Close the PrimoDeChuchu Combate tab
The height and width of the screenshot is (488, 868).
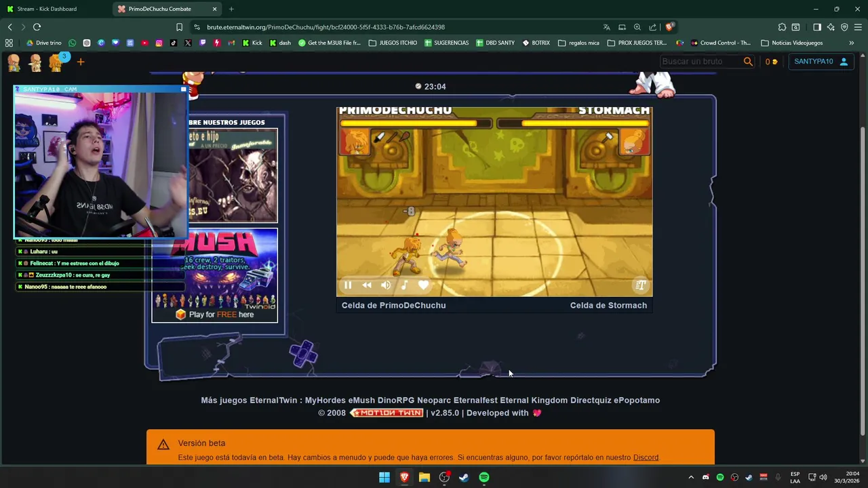(x=214, y=9)
